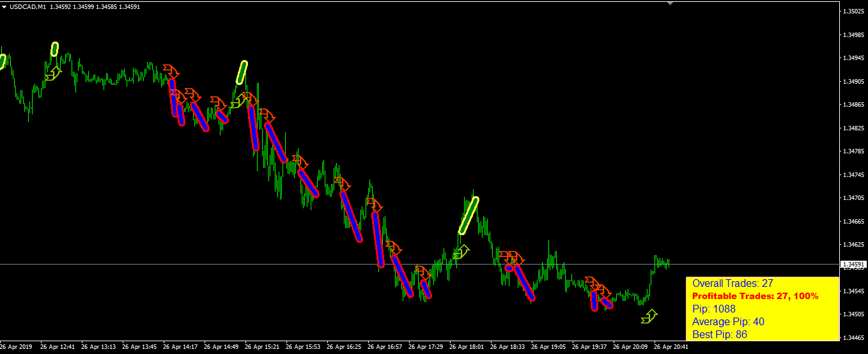Screen dimensions: 868x354
Task: Select the short yellow trade line above the 12:41 arrow
Action: point(54,49)
